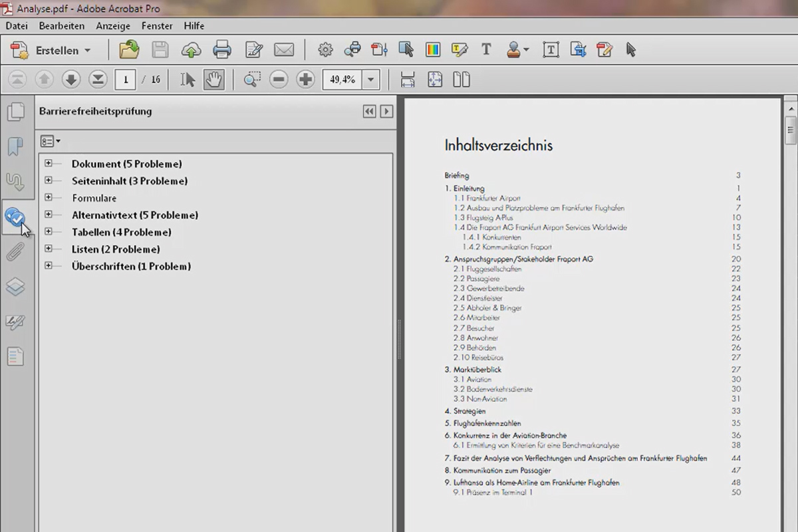Click the icon right of print preview
The width and height of the screenshot is (798, 532).
379,50
